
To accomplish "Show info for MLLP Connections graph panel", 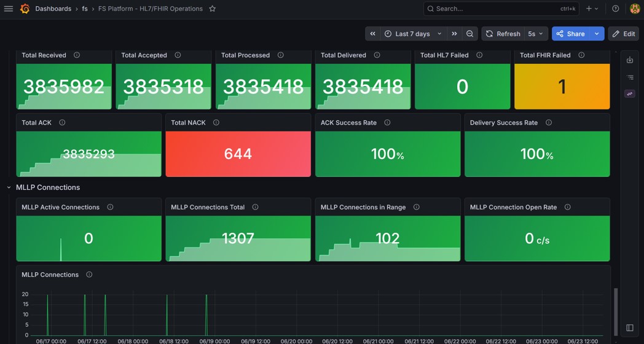I will pyautogui.click(x=89, y=275).
